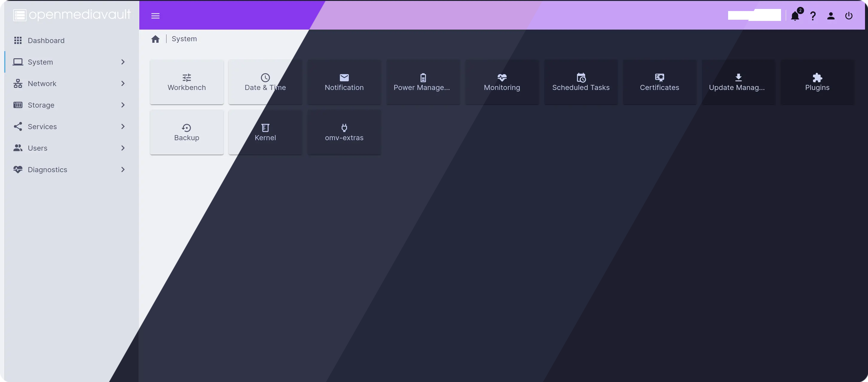Open the Date & Time card

265,82
